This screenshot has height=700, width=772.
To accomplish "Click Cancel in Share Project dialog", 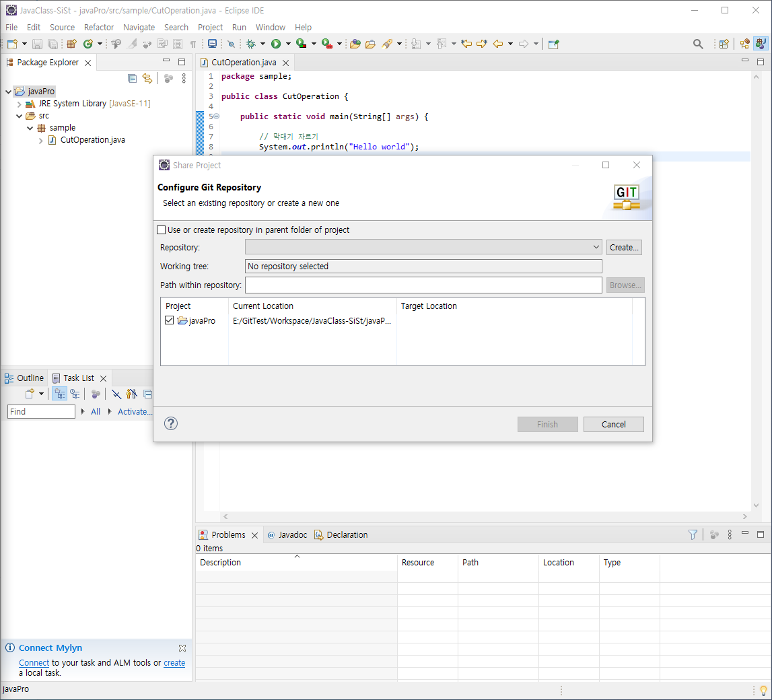I will point(613,424).
